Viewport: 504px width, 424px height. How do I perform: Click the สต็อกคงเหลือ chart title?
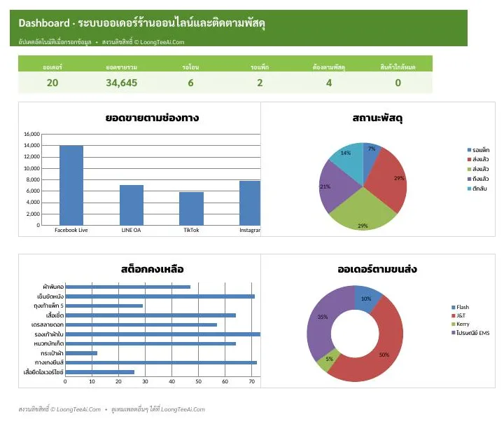[x=152, y=269]
